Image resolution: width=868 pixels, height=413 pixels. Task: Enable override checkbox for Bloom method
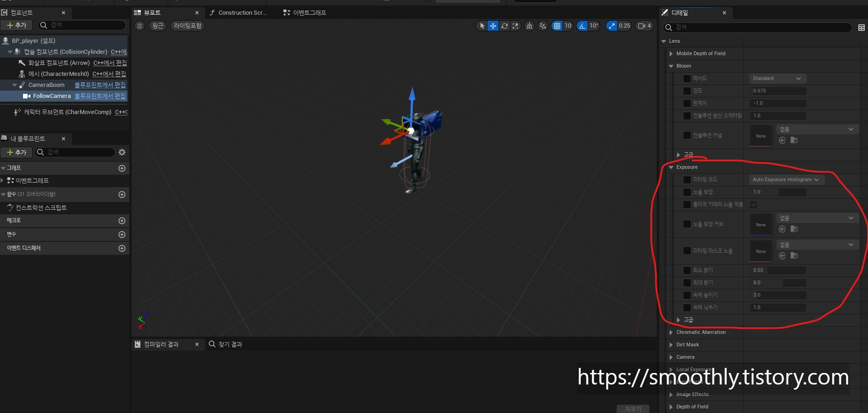click(687, 79)
